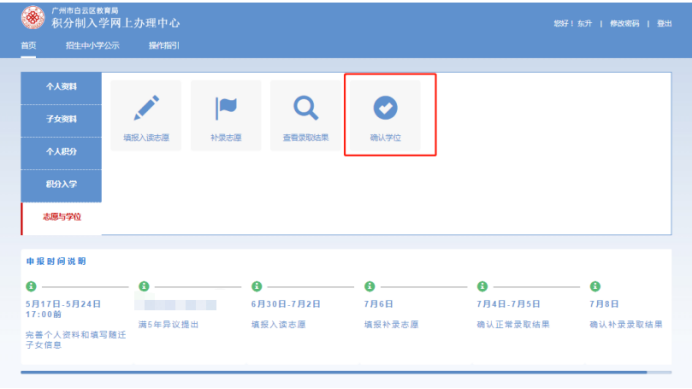Click the info marker above 7月6日
This screenshot has height=389, width=692.
[369, 286]
